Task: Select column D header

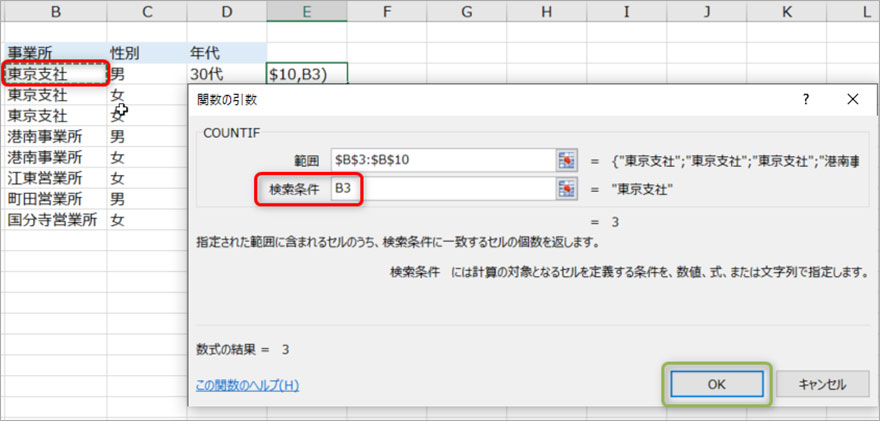Action: [x=226, y=11]
